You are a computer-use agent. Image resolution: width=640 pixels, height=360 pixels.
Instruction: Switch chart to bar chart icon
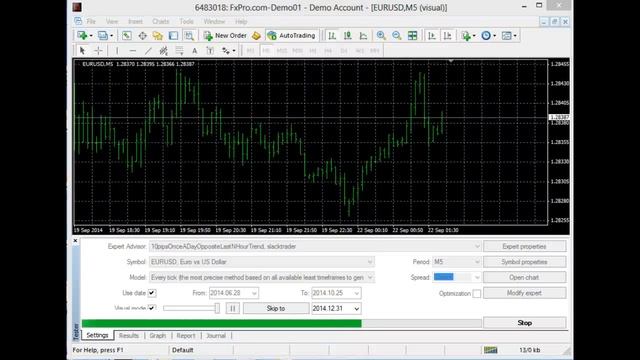(332, 36)
